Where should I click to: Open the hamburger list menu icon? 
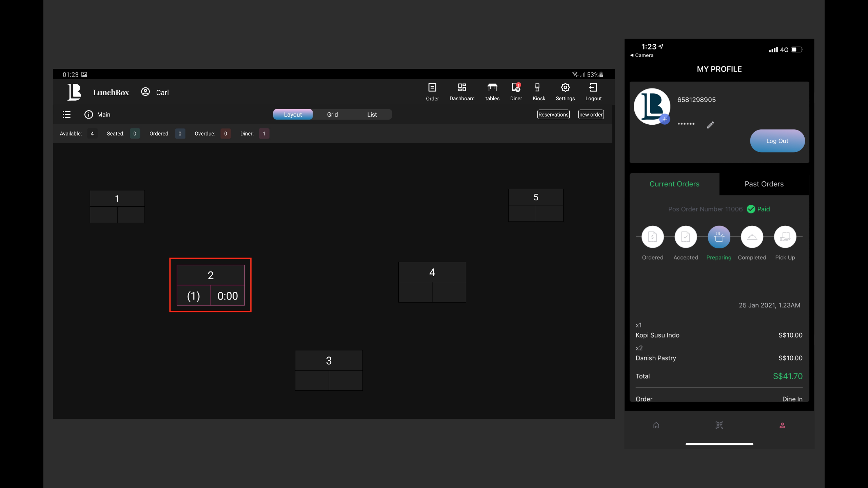[x=66, y=115]
